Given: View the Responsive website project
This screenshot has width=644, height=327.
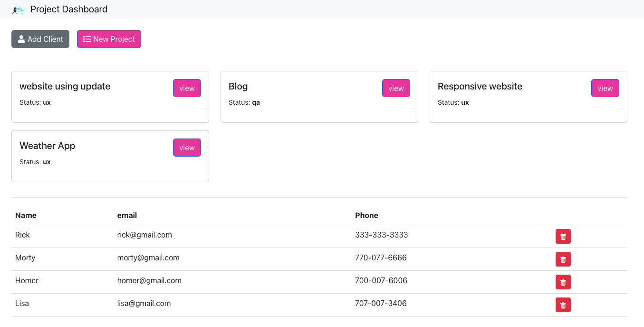Looking at the screenshot, I should 605,88.
